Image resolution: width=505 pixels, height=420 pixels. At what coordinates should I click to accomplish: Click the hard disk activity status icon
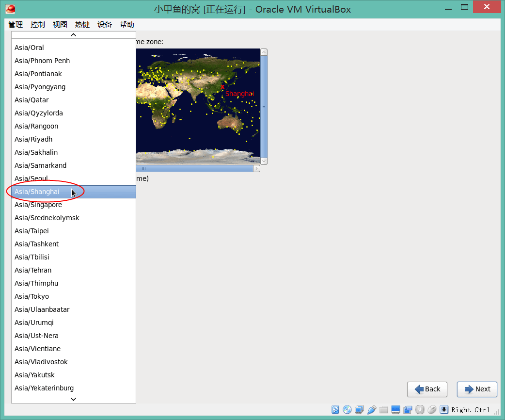(x=335, y=410)
